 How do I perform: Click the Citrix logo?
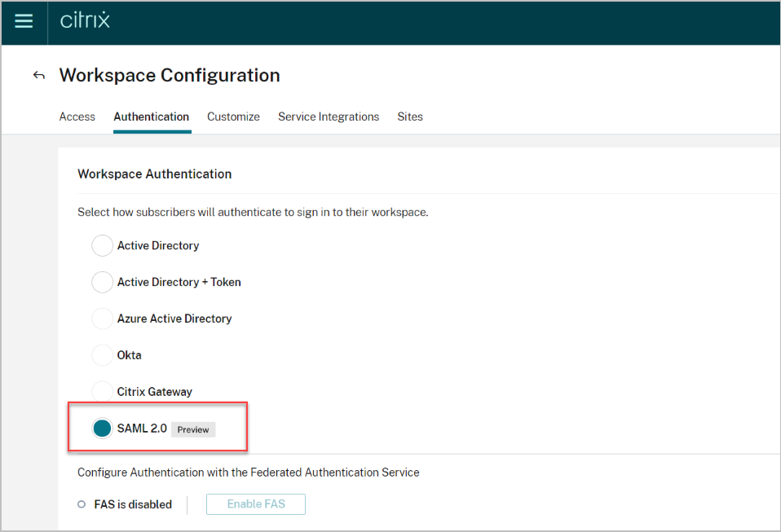pyautogui.click(x=85, y=20)
